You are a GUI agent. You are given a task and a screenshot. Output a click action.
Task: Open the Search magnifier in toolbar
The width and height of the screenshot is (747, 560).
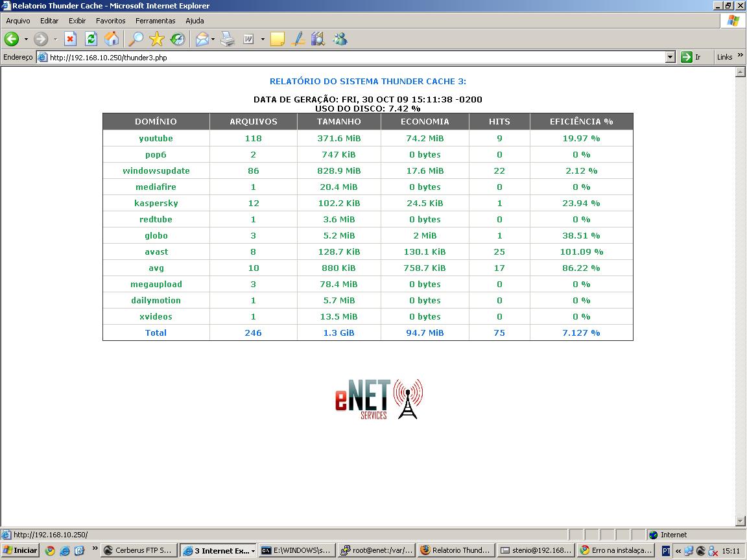click(136, 39)
